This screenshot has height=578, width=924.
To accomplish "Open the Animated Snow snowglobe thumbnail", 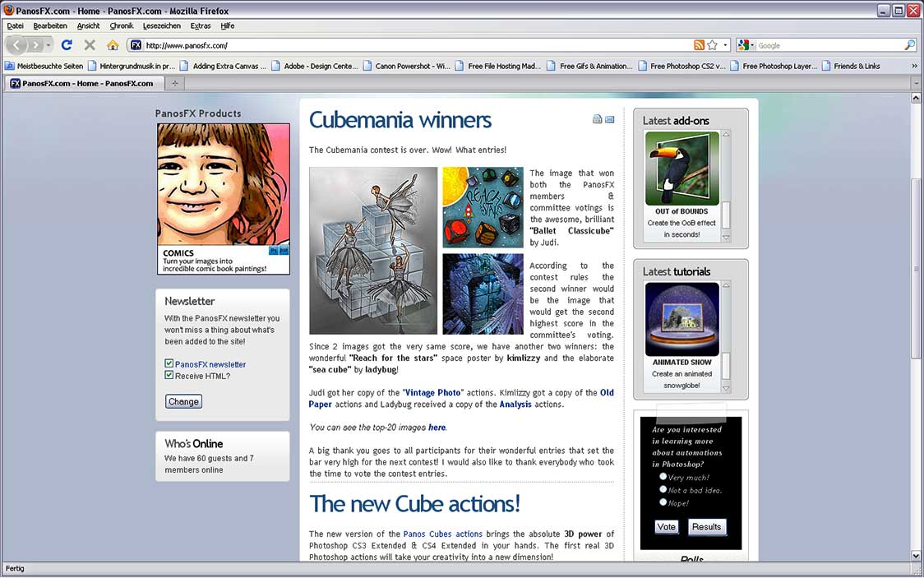I will coord(682,319).
